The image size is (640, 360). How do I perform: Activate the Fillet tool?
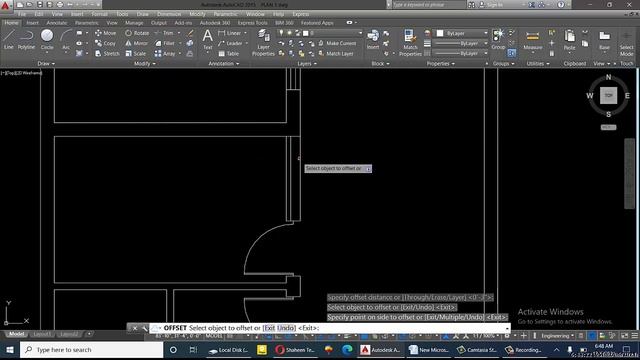[164, 43]
